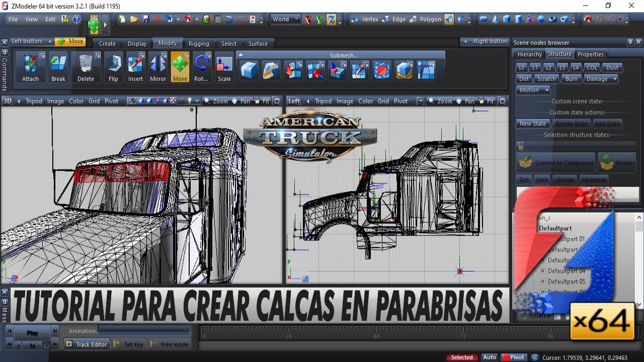Image resolution: width=644 pixels, height=362 pixels.
Task: Click the help question mark icon
Action: point(76,19)
